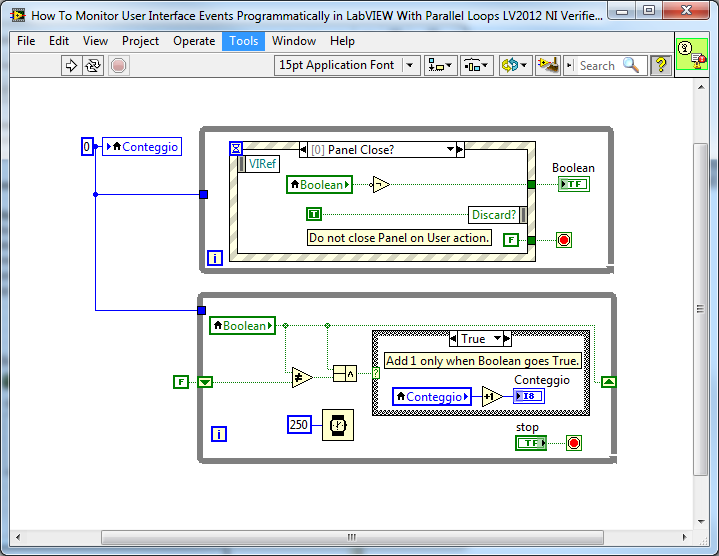Select the Conteggio local variable in case structure
719x556 pixels.
[x=432, y=396]
